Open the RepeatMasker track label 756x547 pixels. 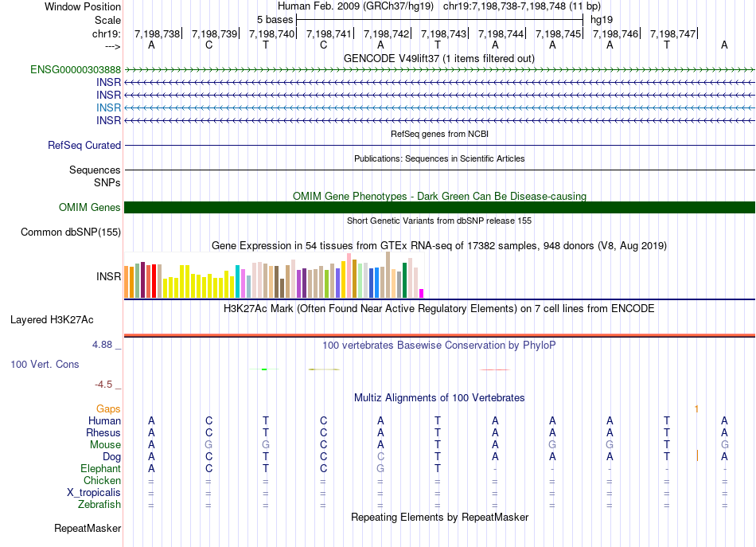[x=88, y=529]
